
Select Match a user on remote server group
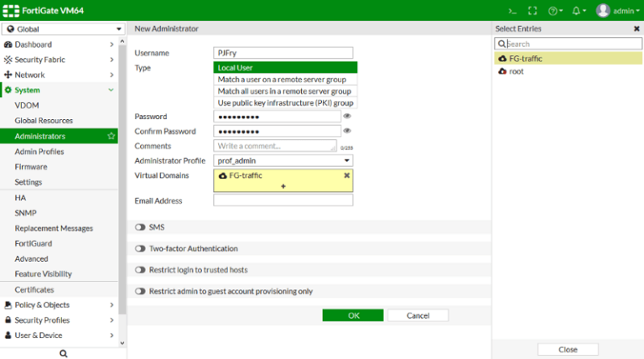click(x=285, y=80)
